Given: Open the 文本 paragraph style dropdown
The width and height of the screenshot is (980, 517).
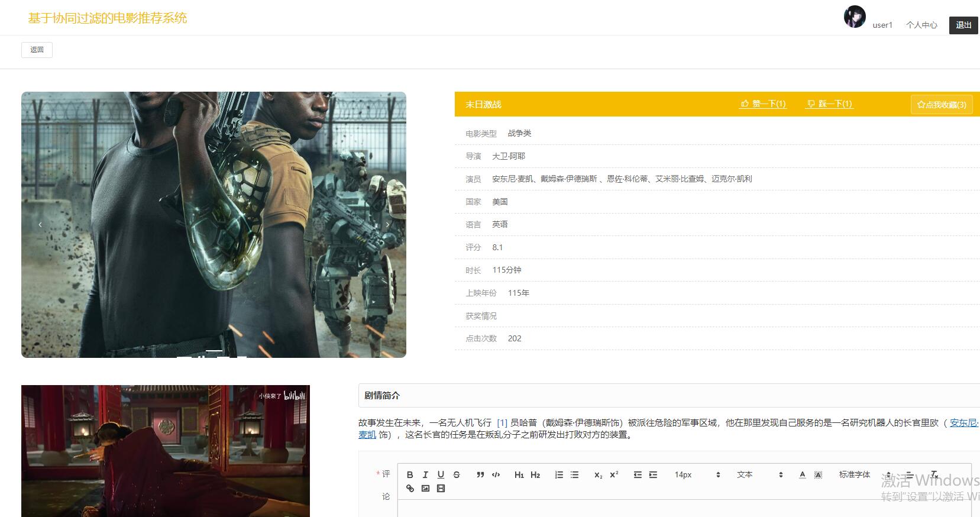Looking at the screenshot, I should [x=759, y=474].
